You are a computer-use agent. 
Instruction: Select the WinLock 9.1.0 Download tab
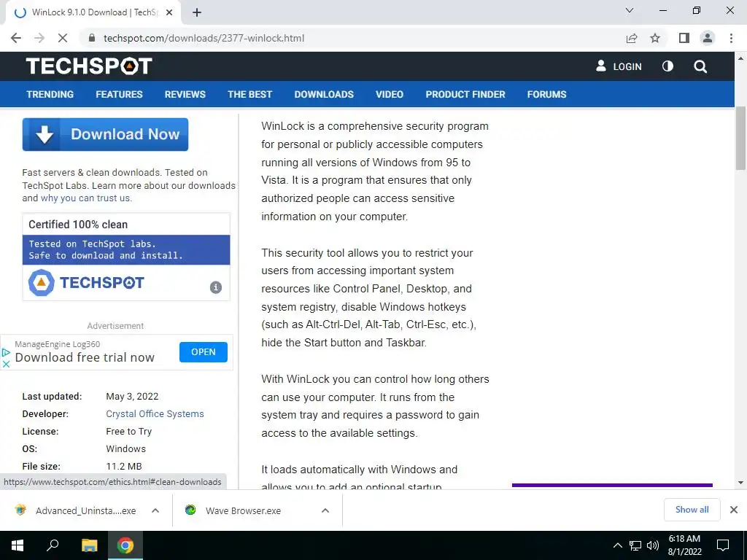click(94, 12)
